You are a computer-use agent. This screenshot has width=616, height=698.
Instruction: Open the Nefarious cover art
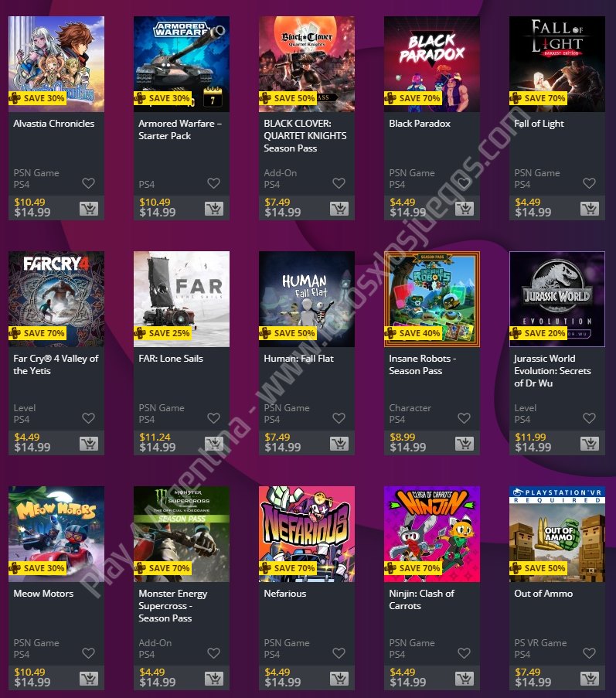pyautogui.click(x=307, y=534)
